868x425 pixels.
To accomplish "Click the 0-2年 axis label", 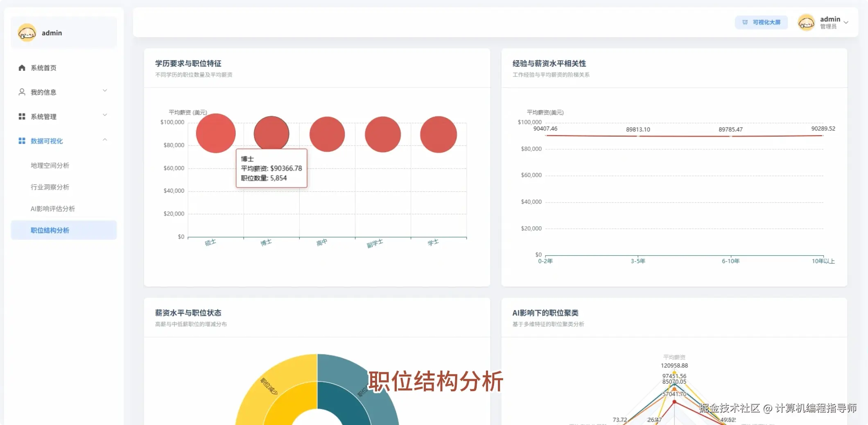I will [545, 261].
